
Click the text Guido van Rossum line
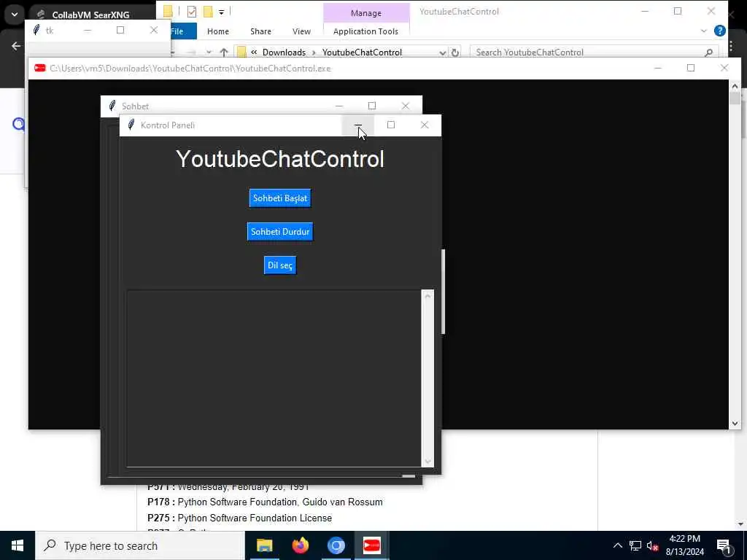point(265,502)
